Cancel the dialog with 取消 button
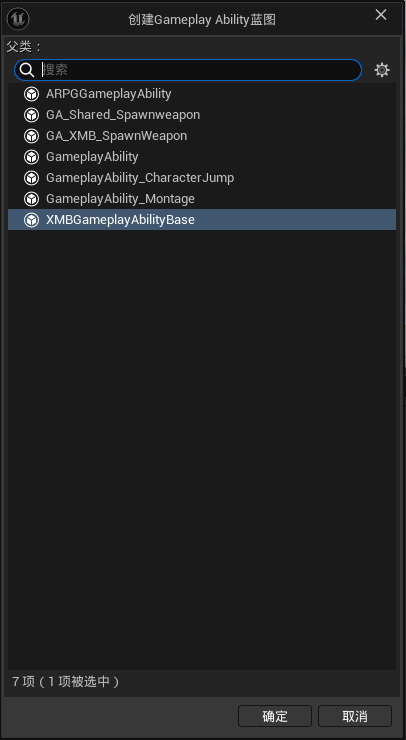Image resolution: width=406 pixels, height=740 pixels. point(355,716)
